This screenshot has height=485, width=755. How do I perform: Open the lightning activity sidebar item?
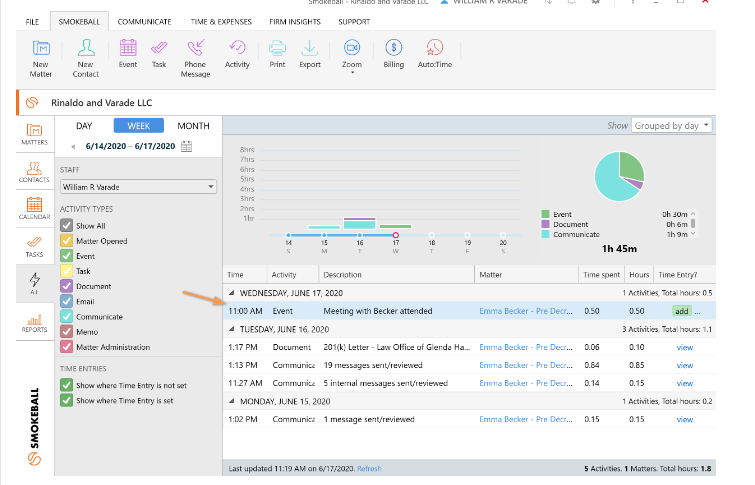coord(35,284)
